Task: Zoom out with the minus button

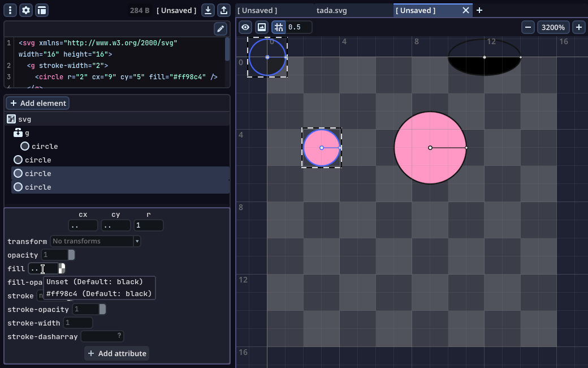Action: coord(528,27)
